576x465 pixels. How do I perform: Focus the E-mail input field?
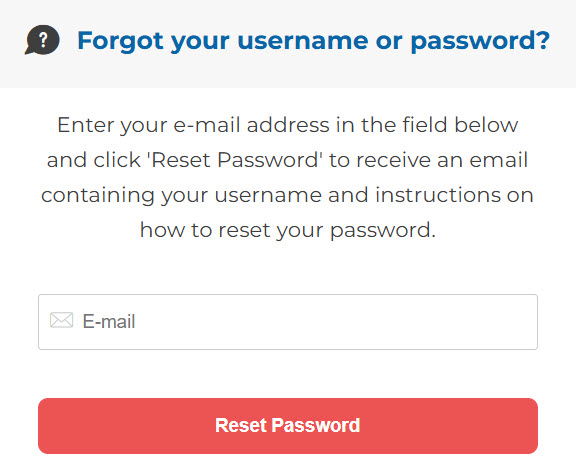point(288,322)
